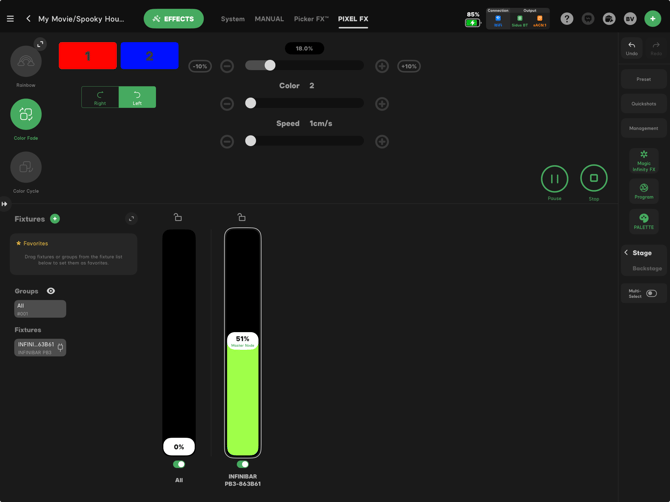Click the +10% button
The image size is (670, 502).
click(x=409, y=66)
